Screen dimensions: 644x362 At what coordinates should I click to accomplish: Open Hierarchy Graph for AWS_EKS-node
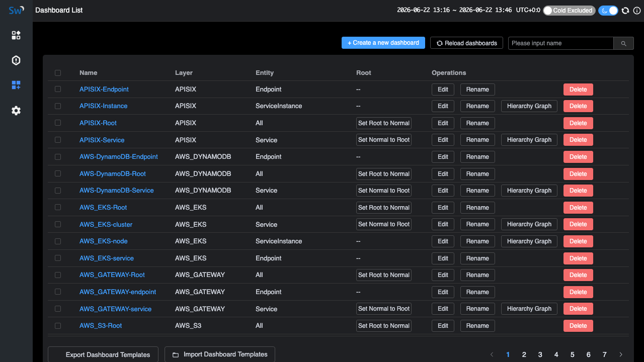[529, 241]
